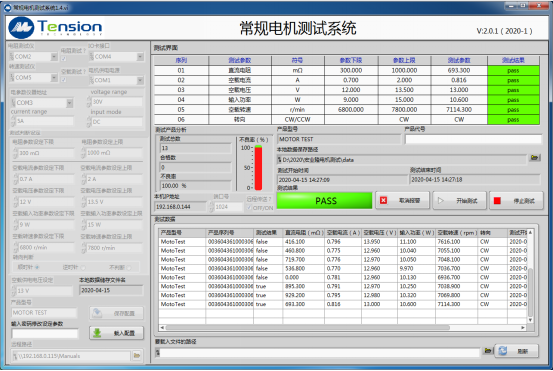Click the stepper of the 13 V supply voltage setting

(x=14, y=291)
